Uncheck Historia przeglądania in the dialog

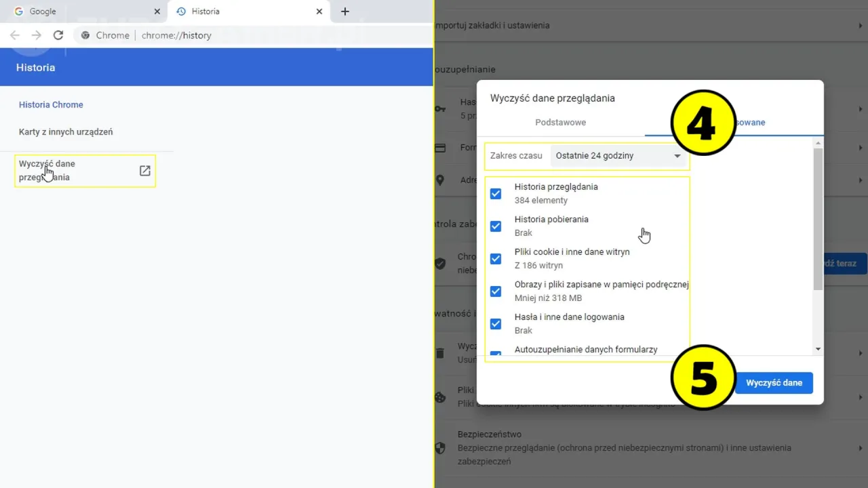pyautogui.click(x=496, y=193)
